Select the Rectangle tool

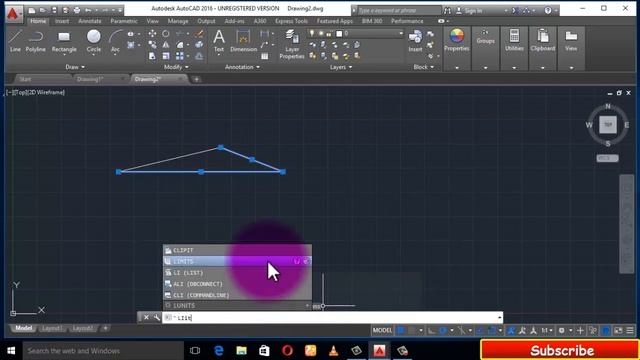(x=64, y=41)
